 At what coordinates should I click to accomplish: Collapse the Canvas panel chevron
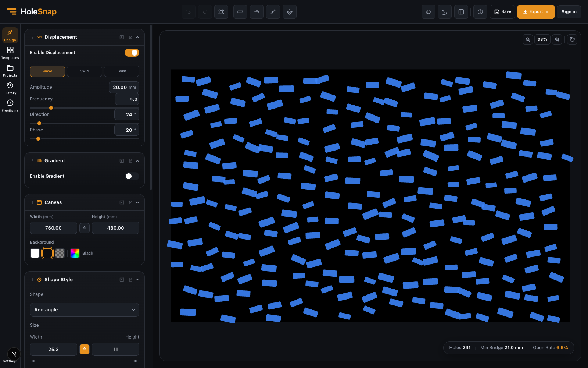137,202
